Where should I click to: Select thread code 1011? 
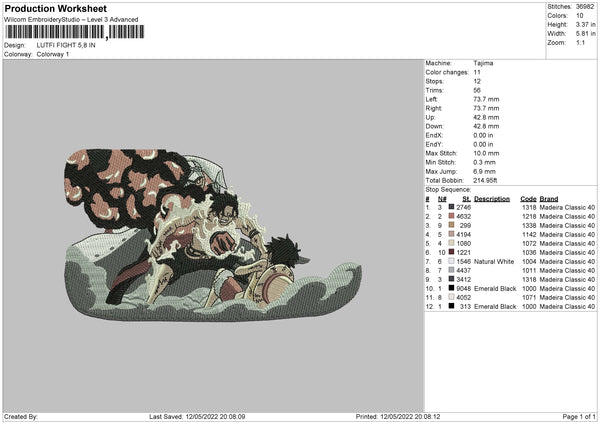click(529, 270)
